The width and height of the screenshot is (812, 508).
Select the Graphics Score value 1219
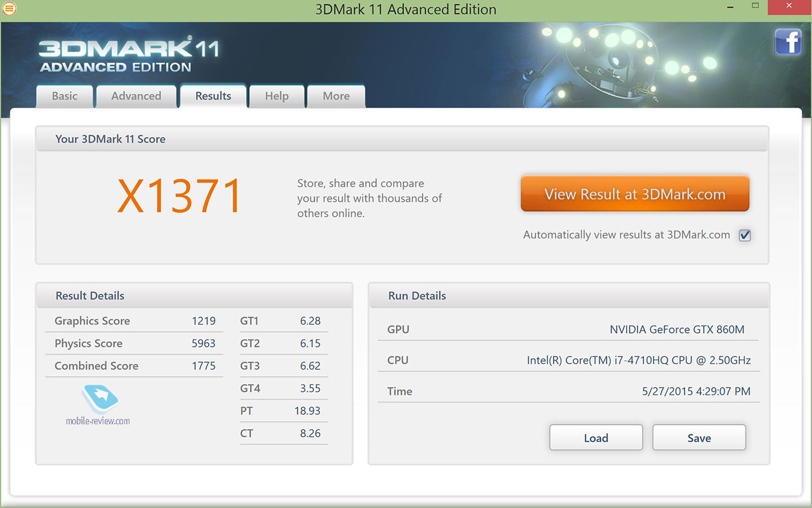(x=204, y=321)
